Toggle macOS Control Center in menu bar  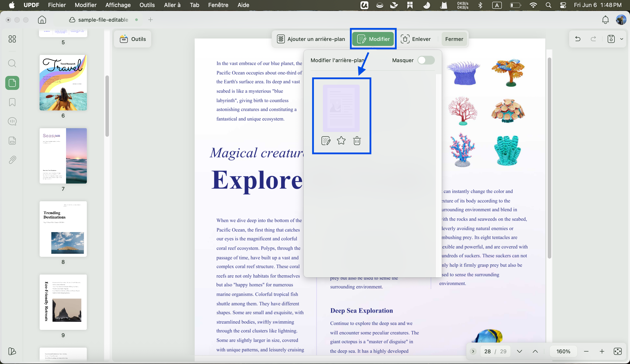point(563,5)
